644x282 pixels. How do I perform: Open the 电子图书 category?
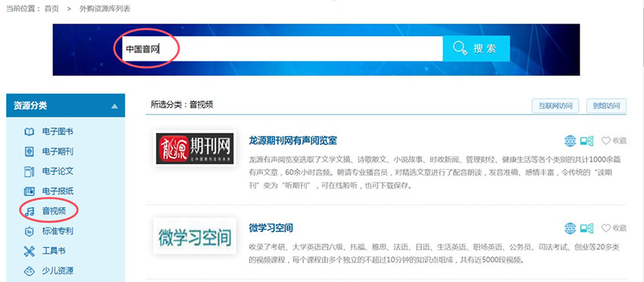[x=58, y=132]
